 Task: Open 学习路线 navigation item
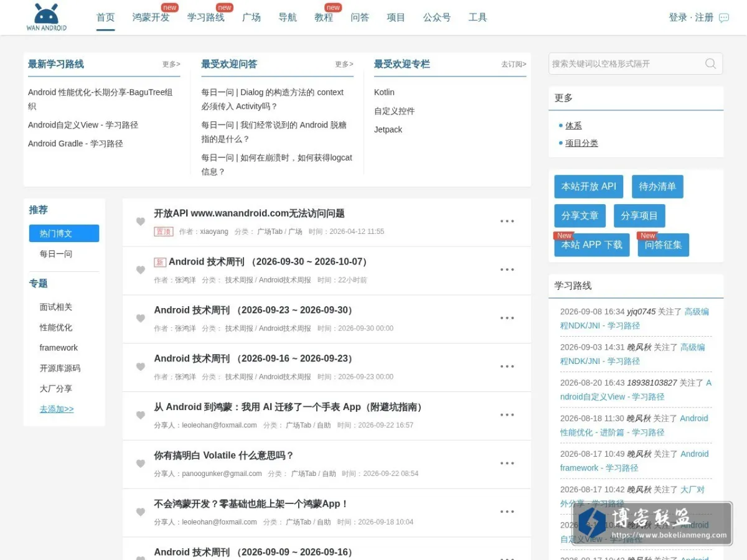pos(206,17)
